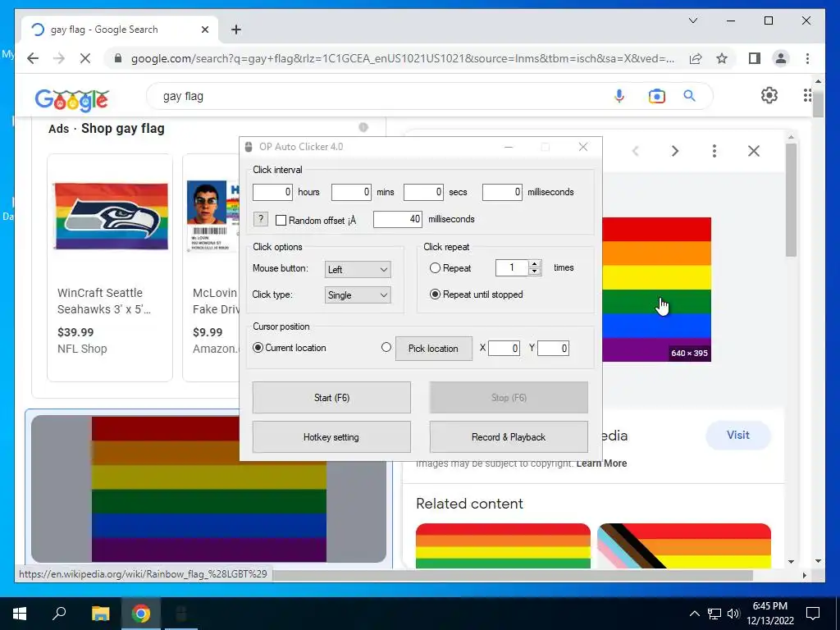Start voice search with the microphone

tap(619, 96)
